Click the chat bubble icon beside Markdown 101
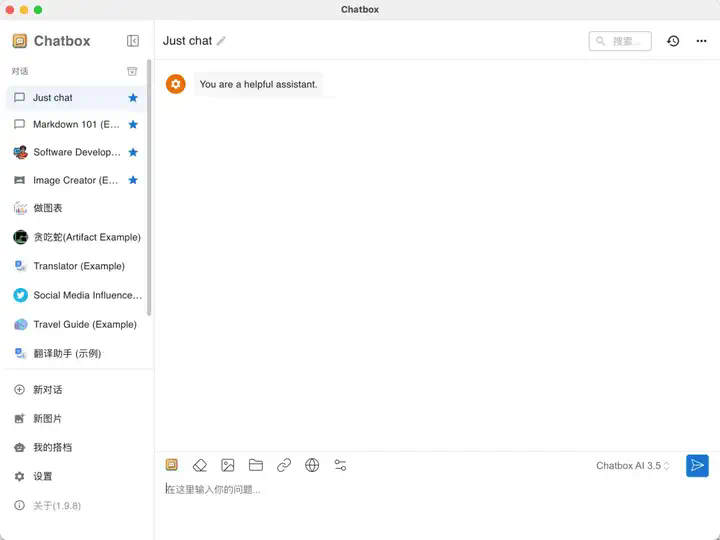The height and width of the screenshot is (540, 720). point(19,124)
